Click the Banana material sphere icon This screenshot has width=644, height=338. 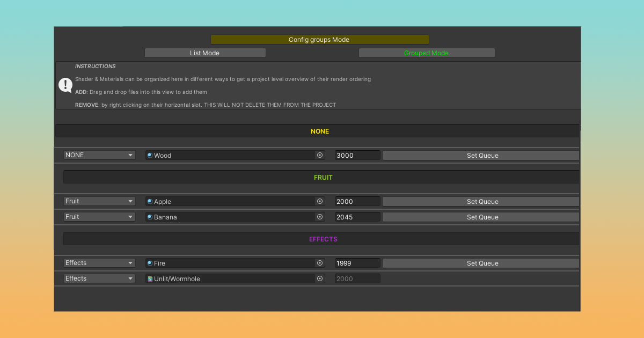coord(150,217)
